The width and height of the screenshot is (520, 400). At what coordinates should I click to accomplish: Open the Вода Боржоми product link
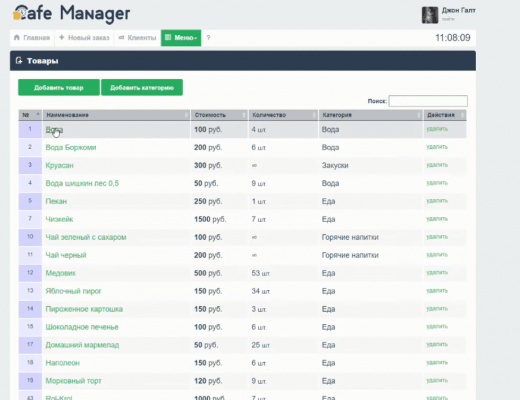coord(71,147)
